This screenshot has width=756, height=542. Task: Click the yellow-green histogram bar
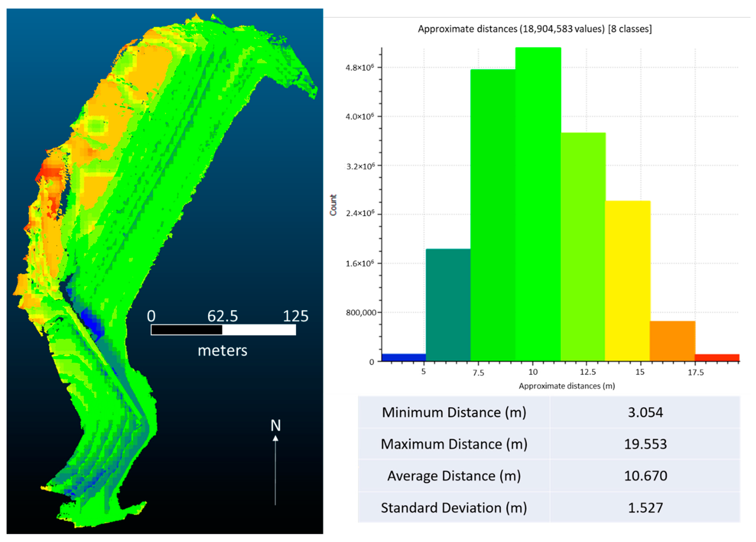(x=583, y=247)
